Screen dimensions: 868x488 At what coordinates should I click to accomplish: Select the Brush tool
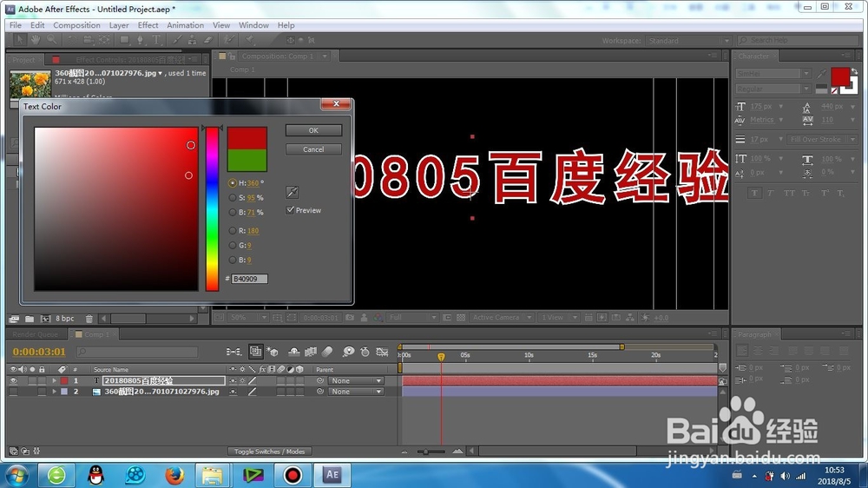176,40
